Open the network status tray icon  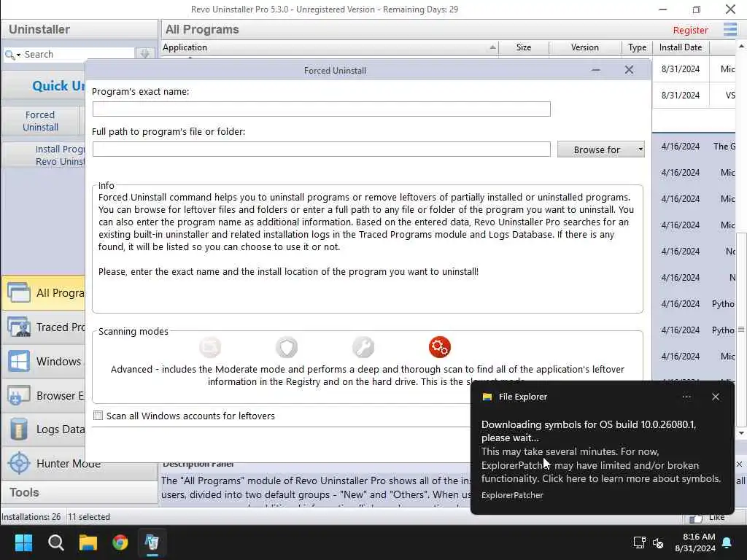(639, 542)
